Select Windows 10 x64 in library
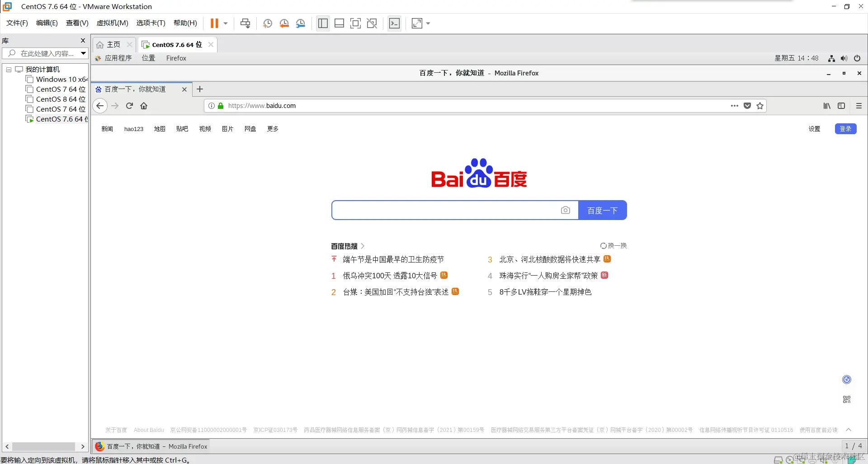 57,80
